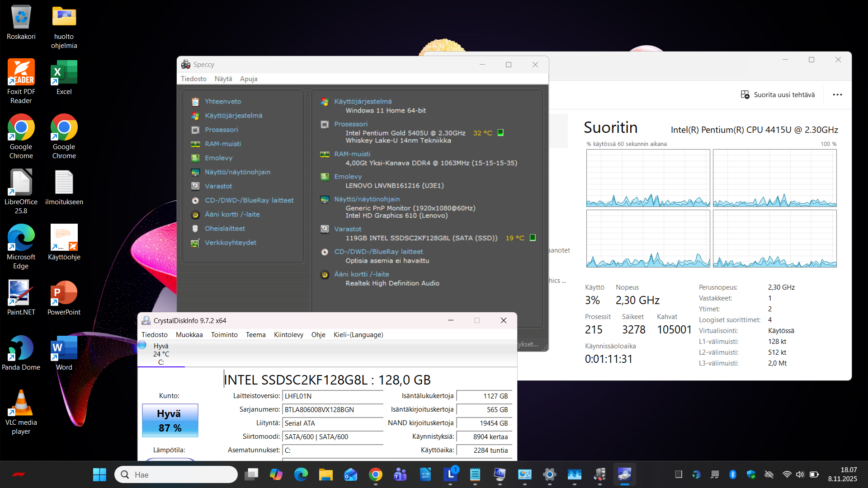The image size is (868, 488).
Task: Open Prosessori section in Speccy sidebar
Action: (221, 130)
